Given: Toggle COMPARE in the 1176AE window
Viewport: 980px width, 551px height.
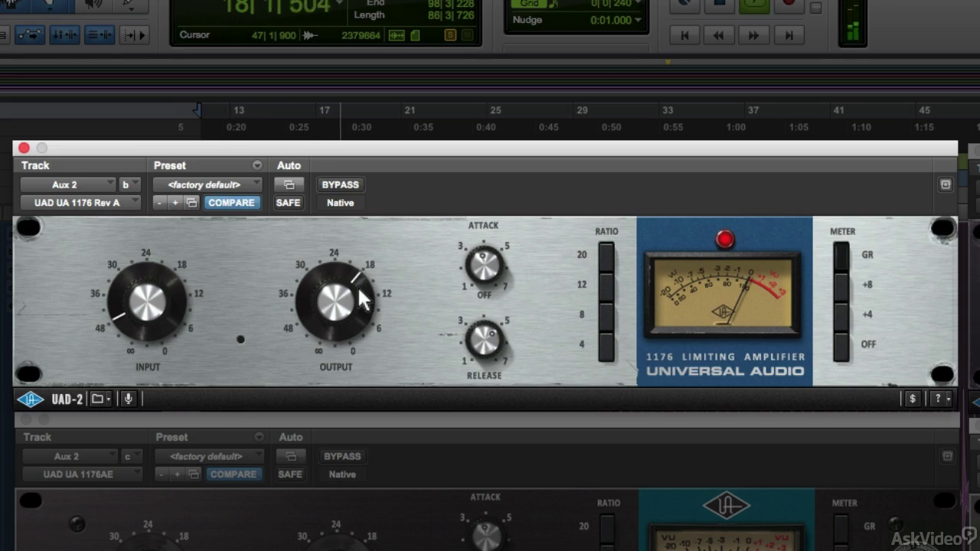Looking at the screenshot, I should 234,474.
